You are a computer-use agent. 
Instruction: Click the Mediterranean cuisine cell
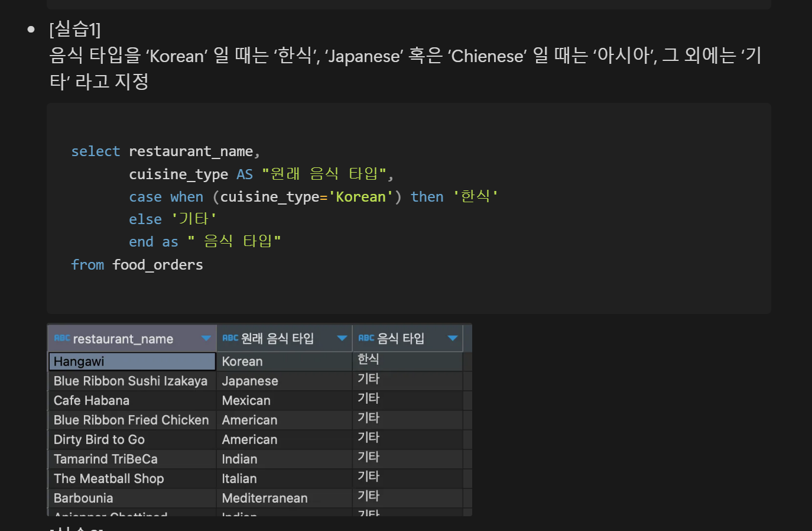pyautogui.click(x=284, y=498)
